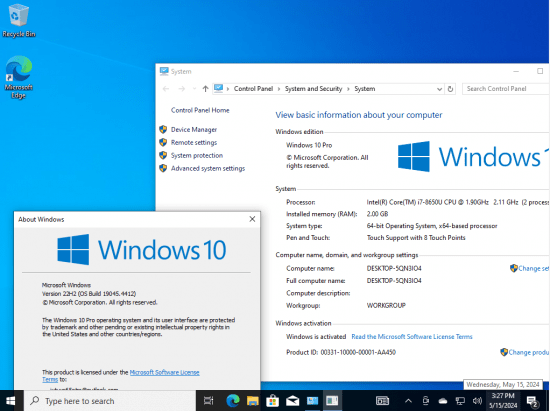
Task: Open Device Manager from the sidebar
Action: pyautogui.click(x=194, y=130)
